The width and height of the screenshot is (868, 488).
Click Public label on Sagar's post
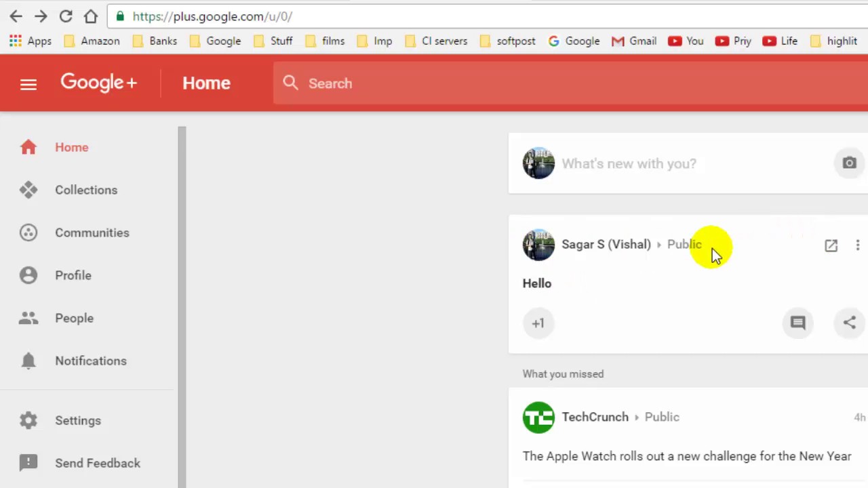pyautogui.click(x=684, y=245)
